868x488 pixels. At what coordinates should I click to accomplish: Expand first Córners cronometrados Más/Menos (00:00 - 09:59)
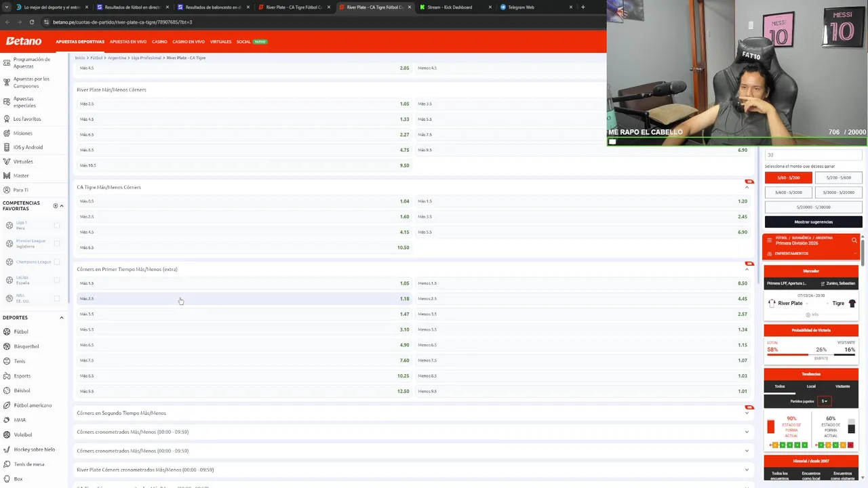(747, 432)
